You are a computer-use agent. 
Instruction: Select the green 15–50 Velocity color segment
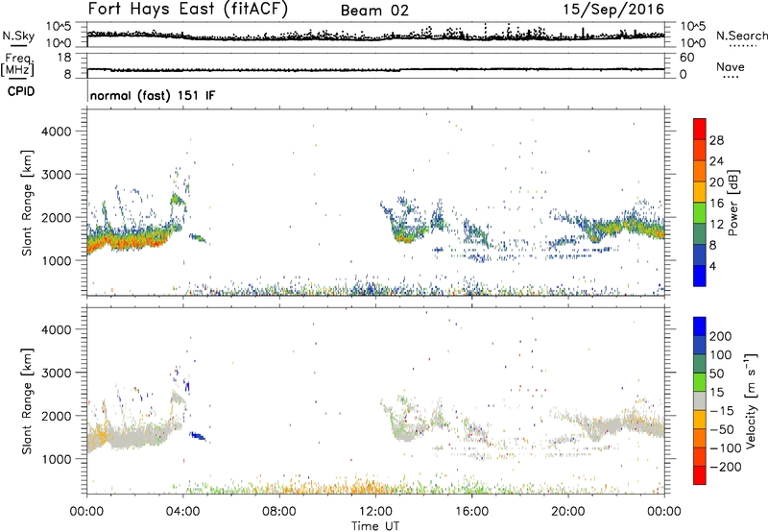click(x=700, y=382)
